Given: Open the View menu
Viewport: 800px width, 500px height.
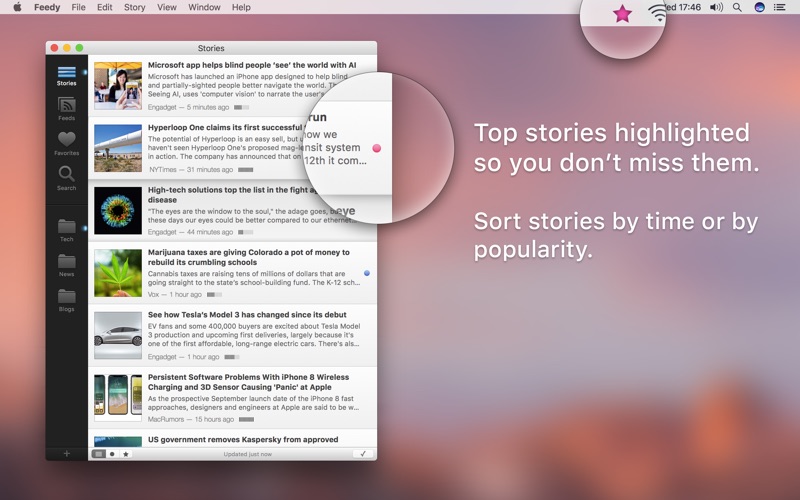Looking at the screenshot, I should pyautogui.click(x=167, y=7).
